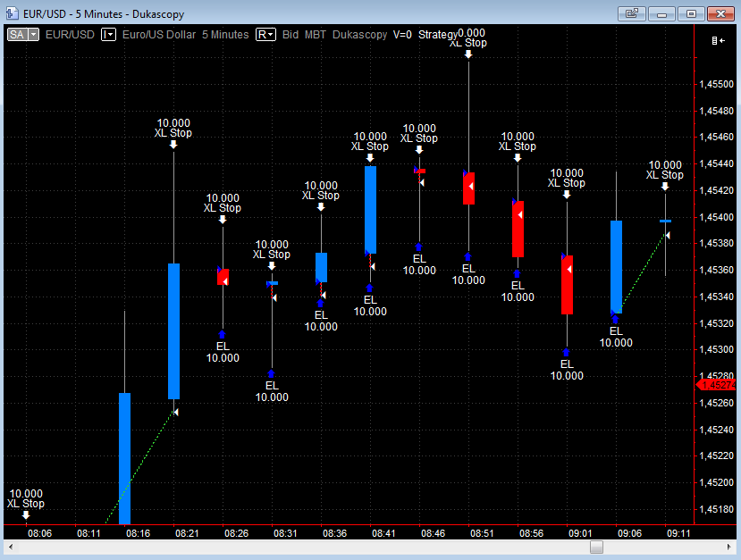Click the scrollbar right arrow
The image size is (741, 560).
pos(729,547)
